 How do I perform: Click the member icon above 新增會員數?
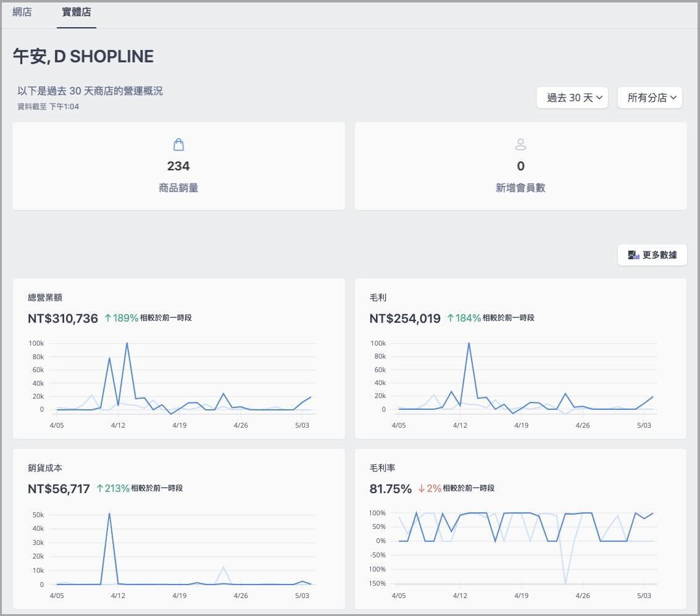click(x=520, y=144)
